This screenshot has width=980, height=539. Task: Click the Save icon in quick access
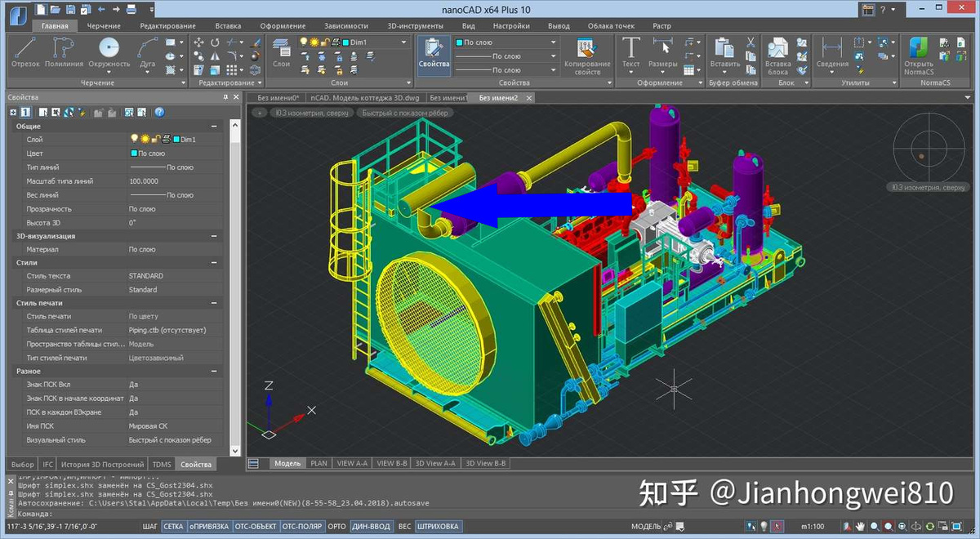click(72, 10)
